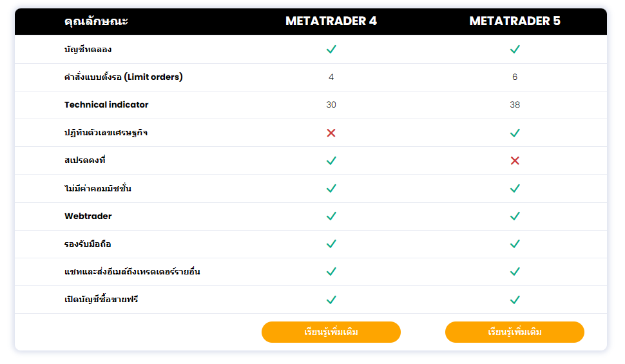625x364 pixels.
Task: Click MetaTrader 5 mobile support checkmark
Action: click(515, 244)
